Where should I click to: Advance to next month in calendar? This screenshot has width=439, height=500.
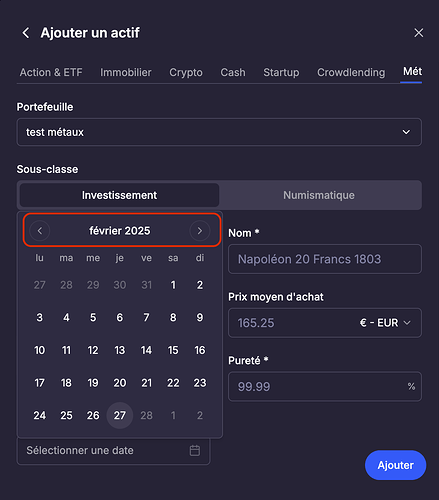200,230
